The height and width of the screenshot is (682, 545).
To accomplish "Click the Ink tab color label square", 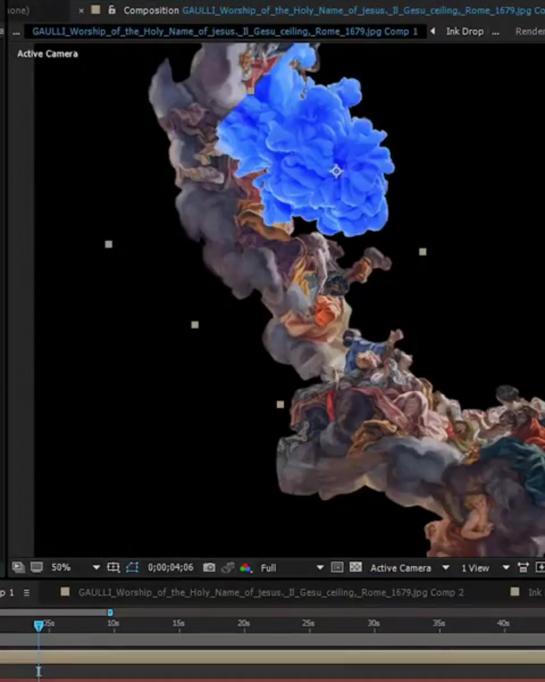I will (x=515, y=592).
